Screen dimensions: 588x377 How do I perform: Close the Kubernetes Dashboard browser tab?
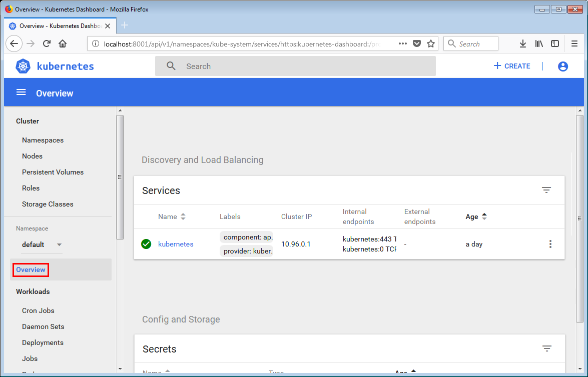(x=108, y=26)
